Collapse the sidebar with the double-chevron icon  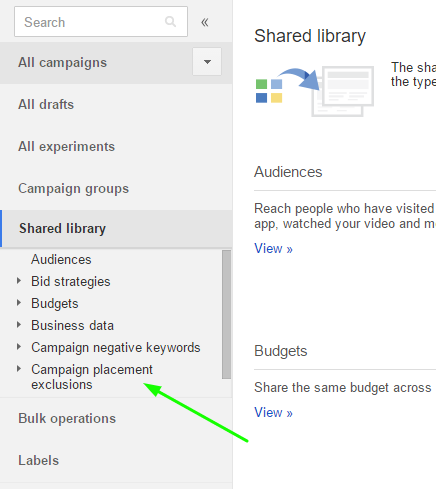[205, 22]
